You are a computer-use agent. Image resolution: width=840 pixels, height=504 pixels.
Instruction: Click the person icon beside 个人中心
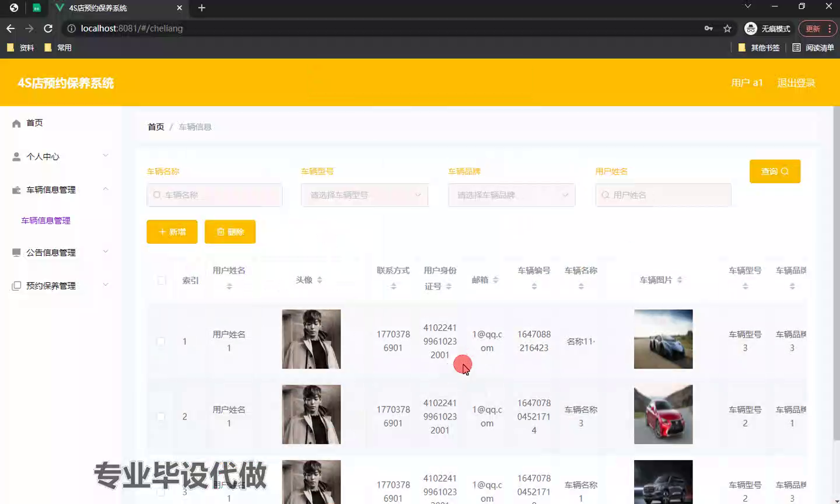point(16,156)
